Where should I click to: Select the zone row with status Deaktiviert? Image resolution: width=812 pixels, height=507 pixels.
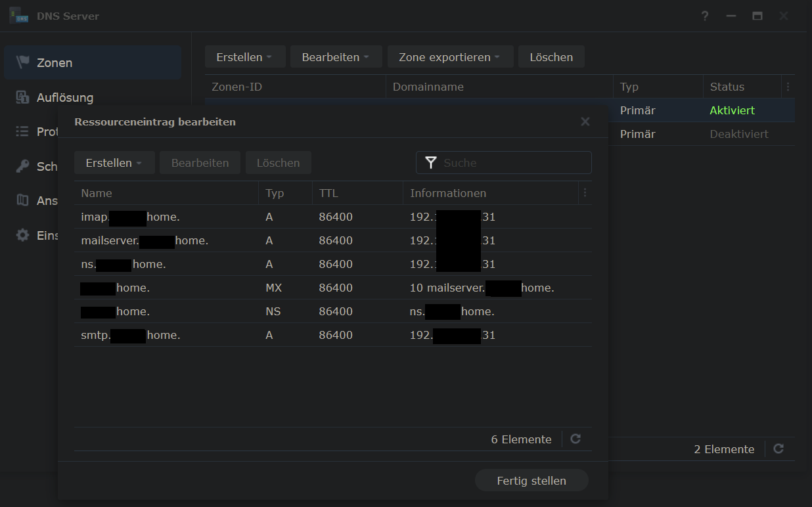701,134
